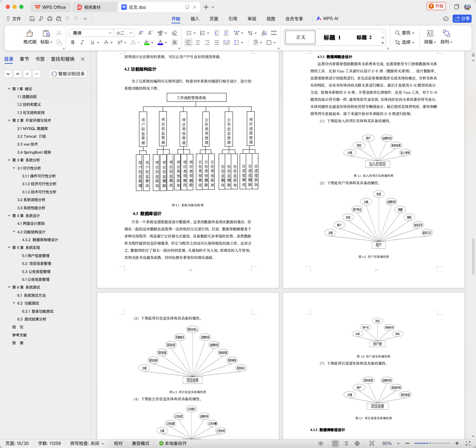Image resolution: width=476 pixels, height=448 pixels.
Task: Toggle italic formatting
Action: point(82,42)
